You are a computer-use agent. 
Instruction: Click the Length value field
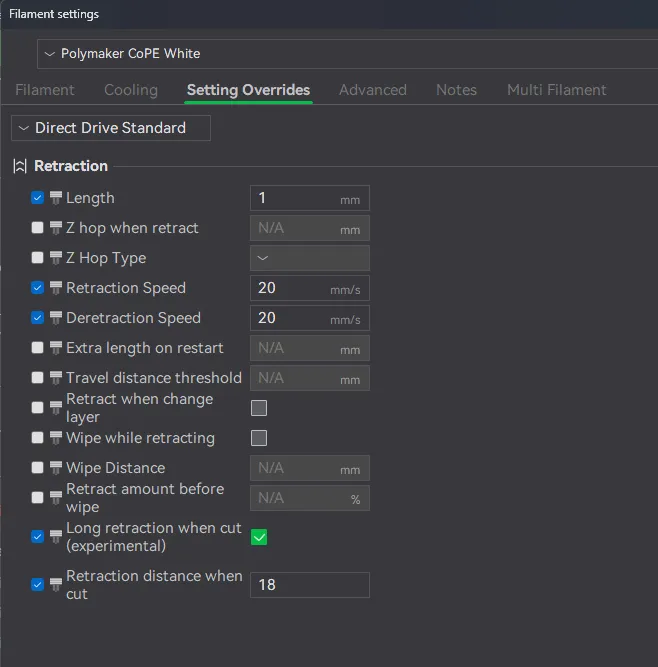[310, 198]
